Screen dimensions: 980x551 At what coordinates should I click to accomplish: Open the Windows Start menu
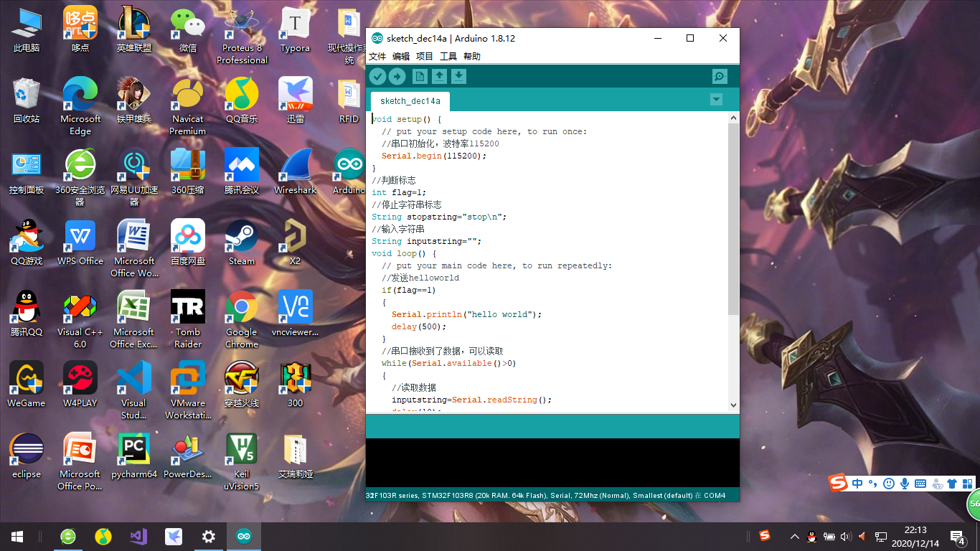tap(17, 536)
